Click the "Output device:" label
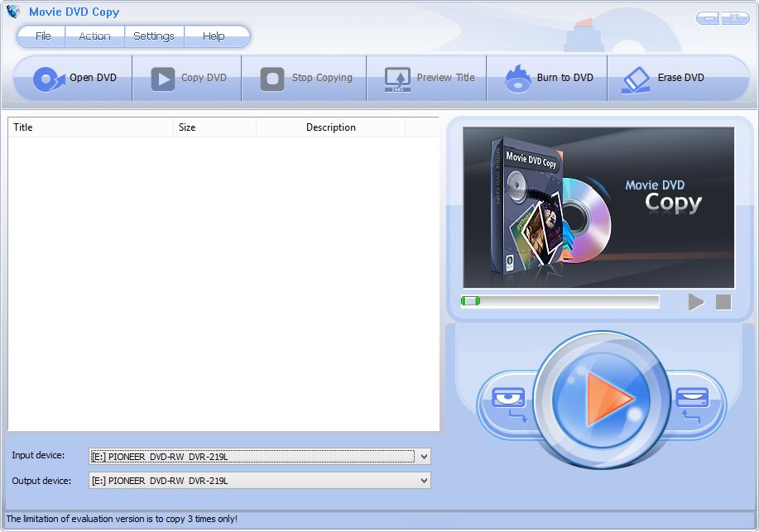Screen dimensions: 759x532 point(41,481)
